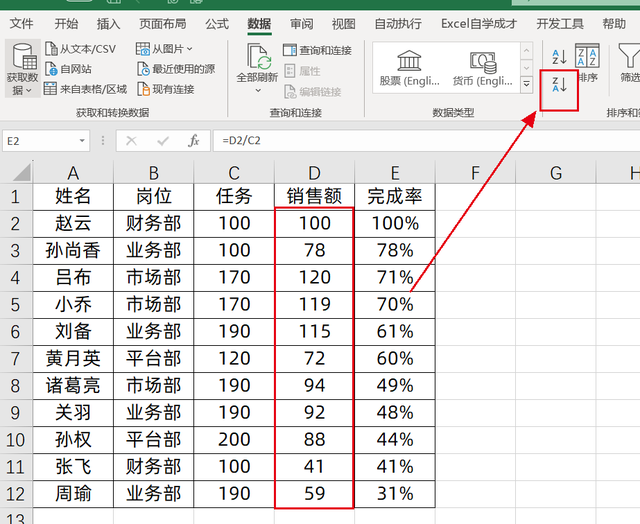The width and height of the screenshot is (640, 524).
Task: Select the 姓名 header cell
Action: click(73, 196)
